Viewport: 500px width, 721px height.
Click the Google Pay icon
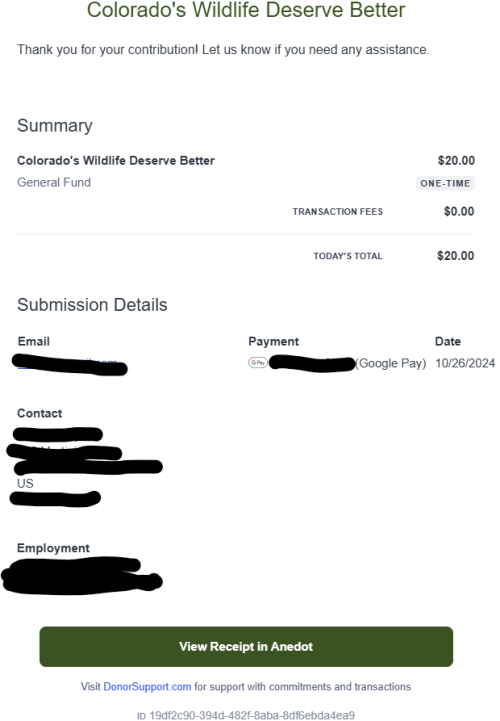(x=258, y=363)
